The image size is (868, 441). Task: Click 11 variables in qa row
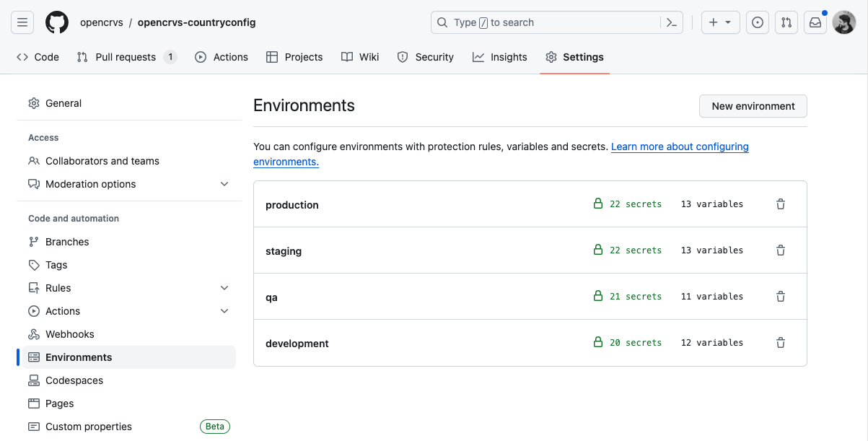tap(712, 297)
